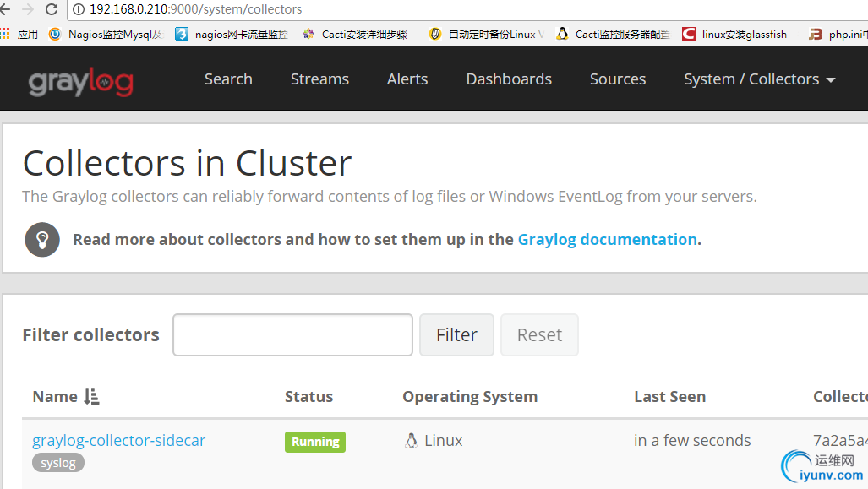Click the Last Seen column header
868x489 pixels.
pos(670,397)
